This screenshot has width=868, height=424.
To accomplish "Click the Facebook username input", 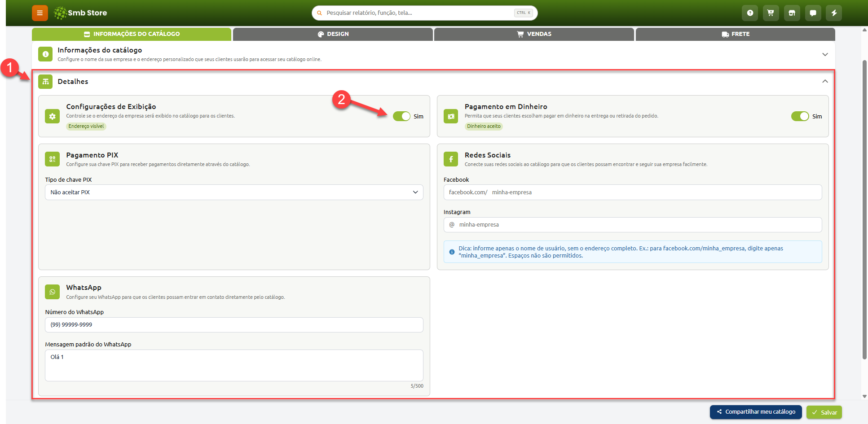I will [633, 192].
